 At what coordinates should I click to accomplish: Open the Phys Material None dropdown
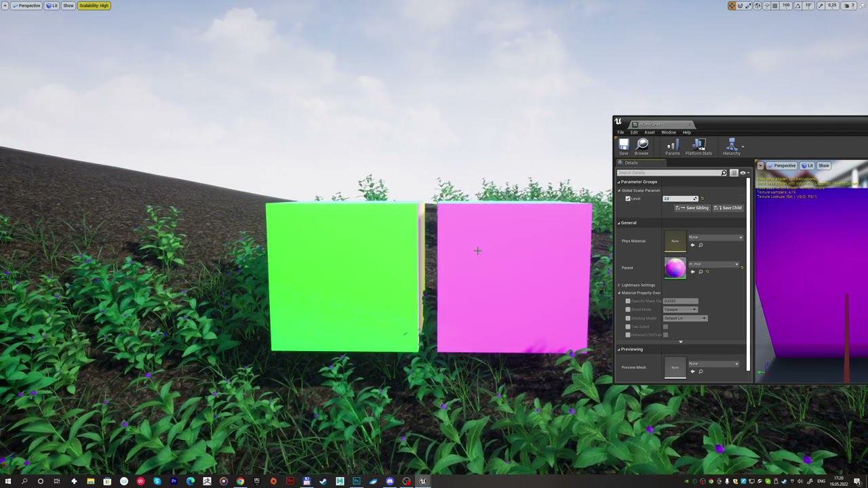pyautogui.click(x=715, y=237)
